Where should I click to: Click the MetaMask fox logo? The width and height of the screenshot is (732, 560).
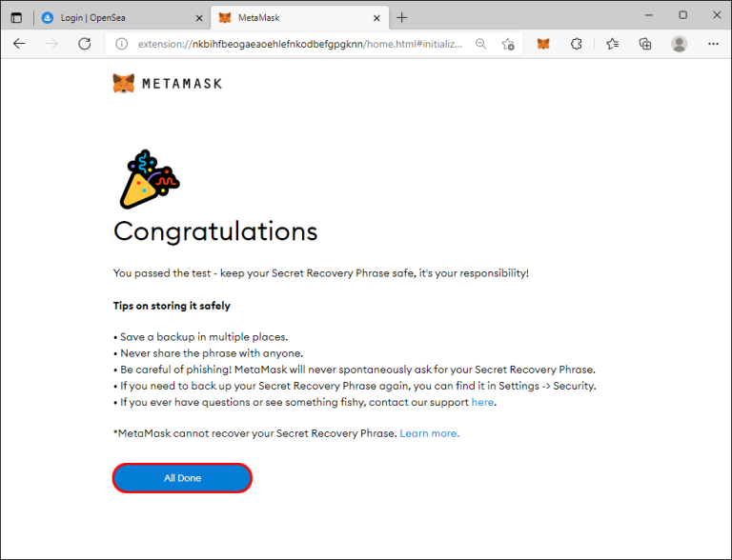point(124,83)
